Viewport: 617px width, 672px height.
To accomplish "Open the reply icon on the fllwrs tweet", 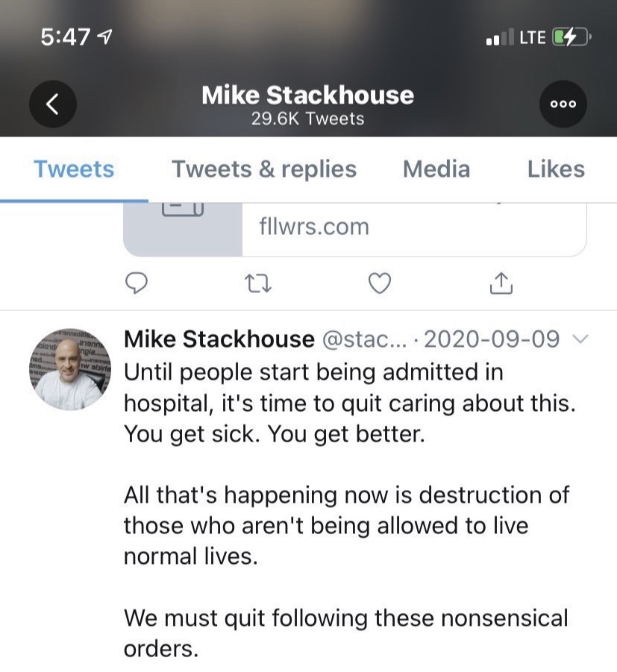I will tap(137, 283).
